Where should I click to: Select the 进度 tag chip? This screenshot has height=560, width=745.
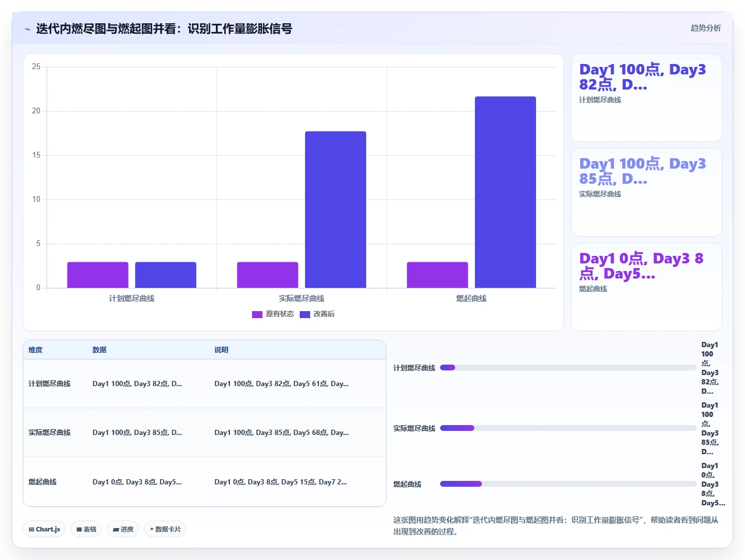[x=123, y=529]
